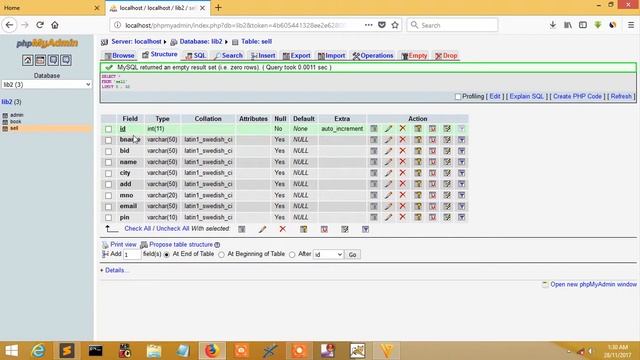Click the pencil change icon beside With selected
Viewport: 640px width, 360px height.
click(262, 229)
